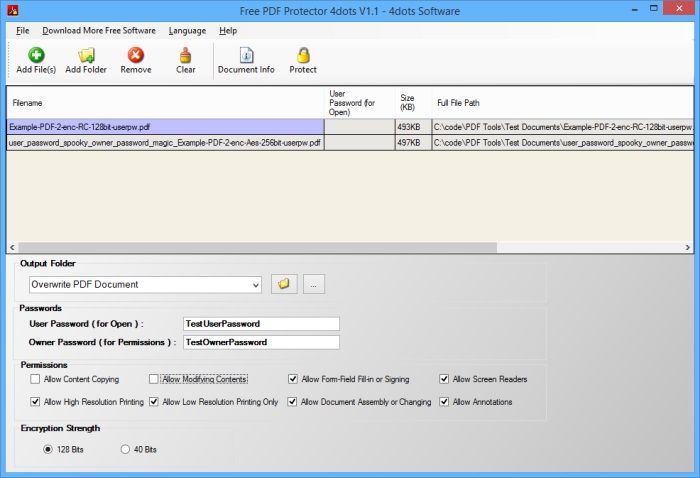Minimize the Free PDF Protector window
Viewport: 700px width, 478px height.
click(635, 9)
